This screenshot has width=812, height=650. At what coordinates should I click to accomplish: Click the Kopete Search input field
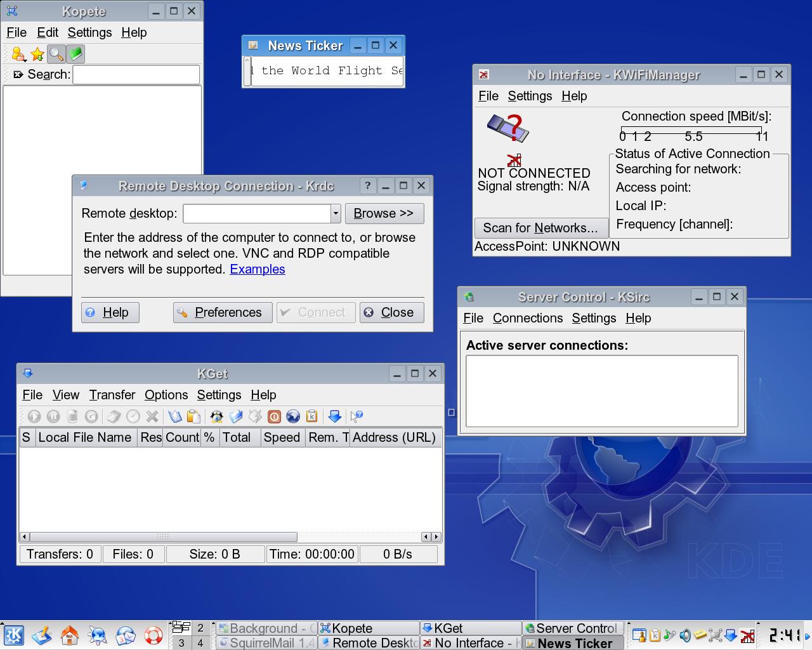(x=136, y=75)
